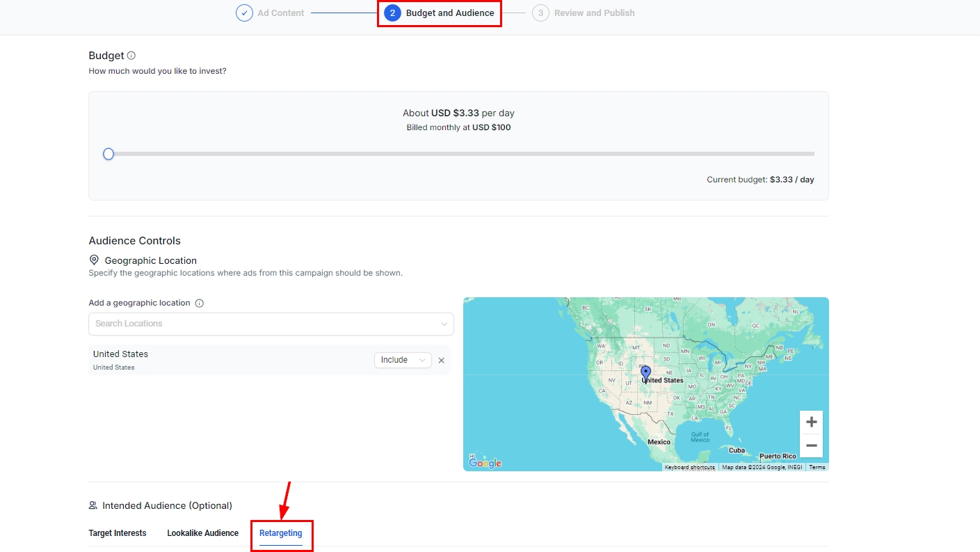
Task: Click info icon beside Add a geographic location
Action: 200,303
